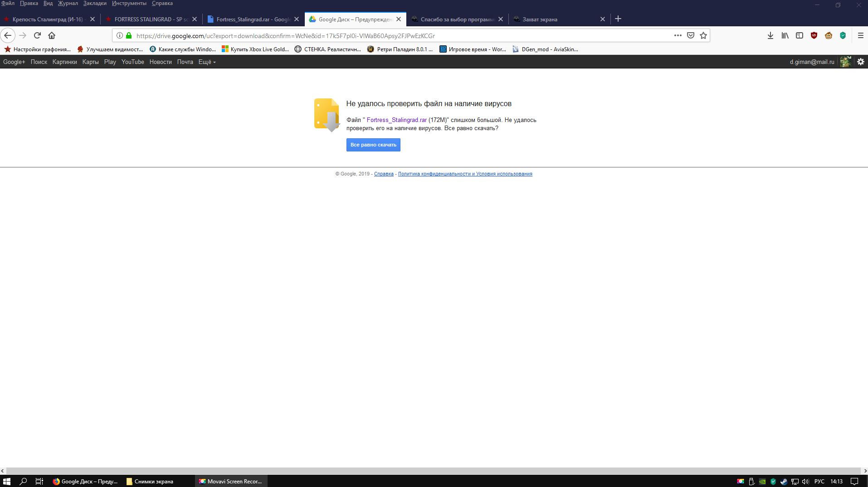This screenshot has height=487, width=868.
Task: Open Google+ link in Google bar
Action: (14, 62)
